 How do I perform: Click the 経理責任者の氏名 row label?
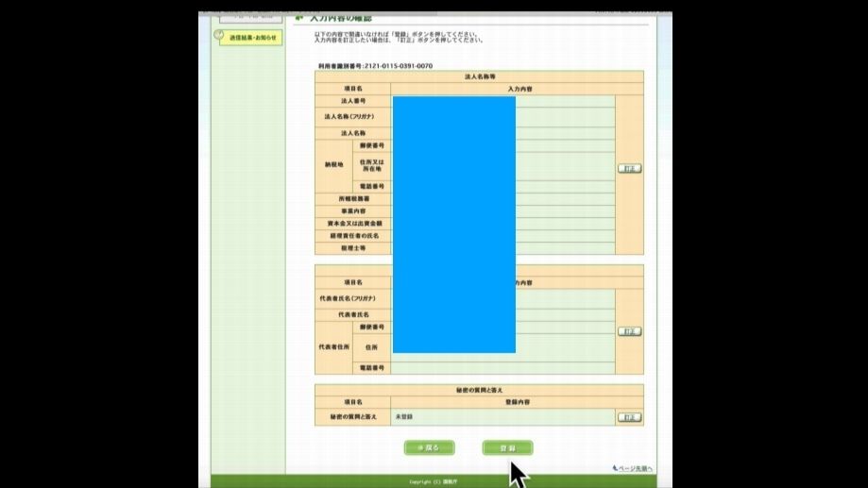pyautogui.click(x=352, y=235)
